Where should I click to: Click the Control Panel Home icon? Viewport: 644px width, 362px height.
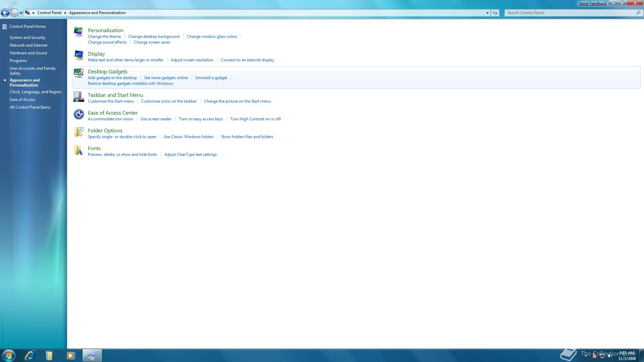click(5, 27)
